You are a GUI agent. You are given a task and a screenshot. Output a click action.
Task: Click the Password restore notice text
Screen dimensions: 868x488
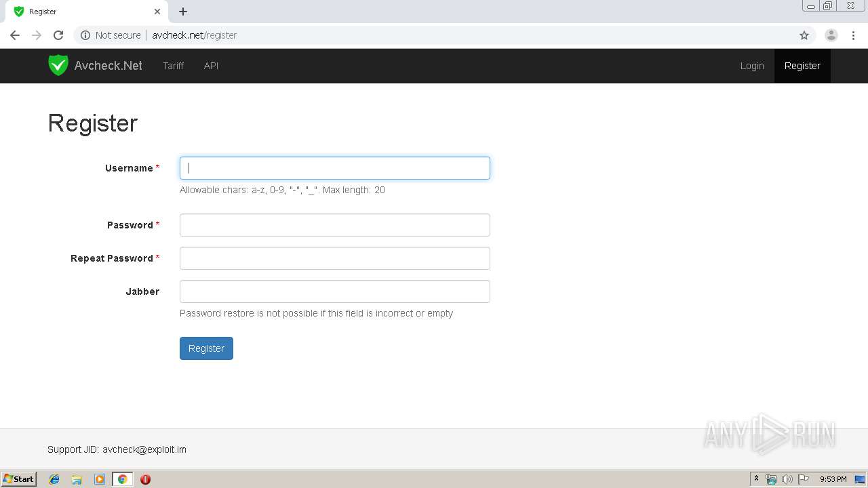click(316, 313)
